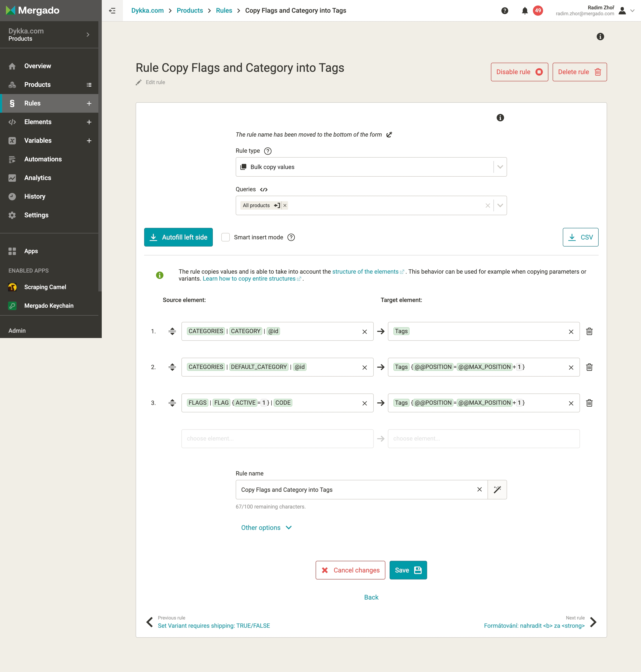This screenshot has height=672, width=641.
Task: Click the Queries code editor icon
Action: point(264,190)
